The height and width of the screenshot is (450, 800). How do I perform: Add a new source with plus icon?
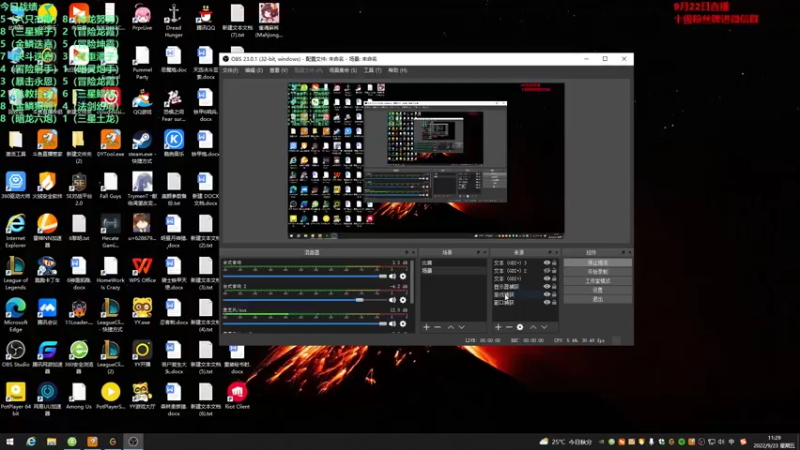click(x=497, y=327)
